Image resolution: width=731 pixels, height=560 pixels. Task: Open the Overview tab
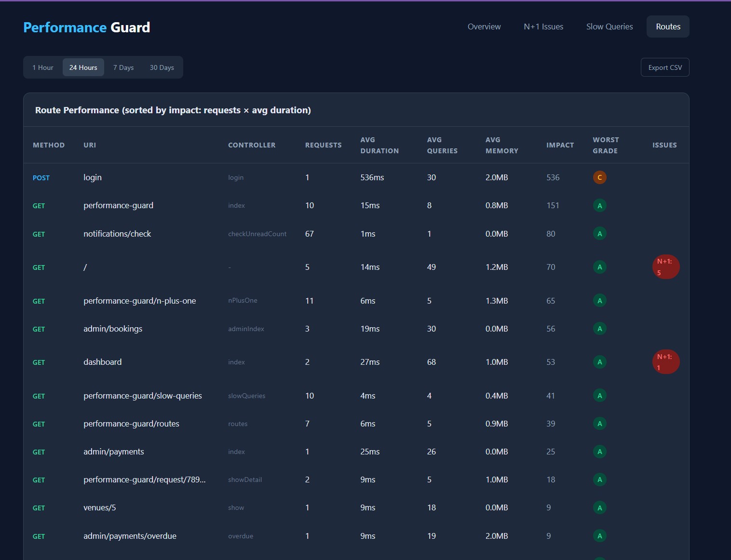(x=484, y=27)
